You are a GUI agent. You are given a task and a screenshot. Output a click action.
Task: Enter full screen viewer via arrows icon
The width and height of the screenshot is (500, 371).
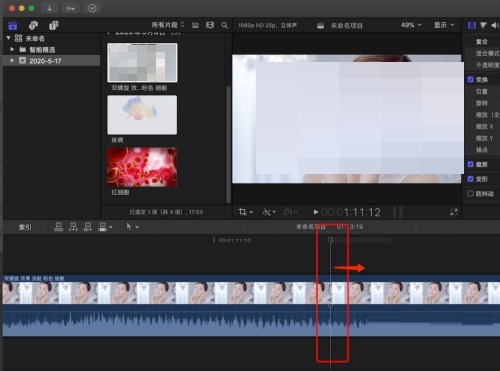pyautogui.click(x=454, y=212)
